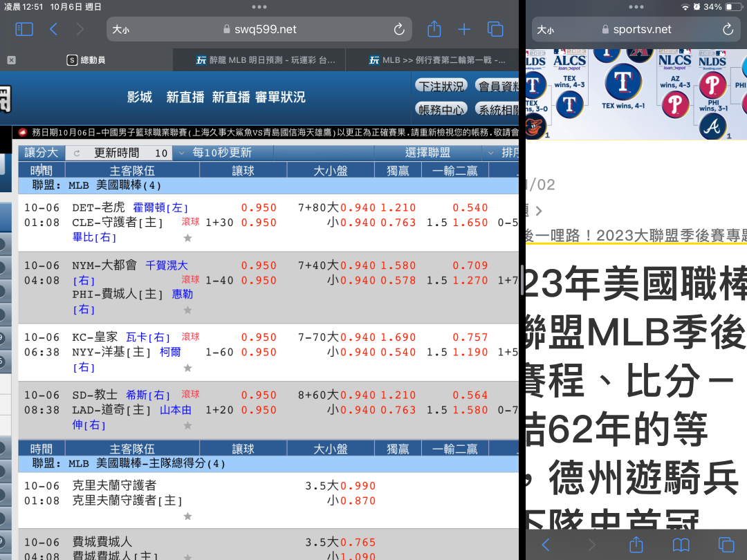Show tab overview in left Safari window
This screenshot has width=747, height=560.
495,30
